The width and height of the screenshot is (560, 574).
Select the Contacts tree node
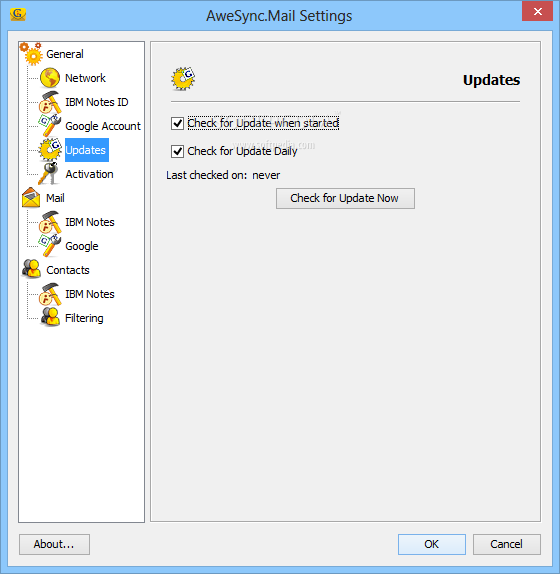click(x=68, y=270)
